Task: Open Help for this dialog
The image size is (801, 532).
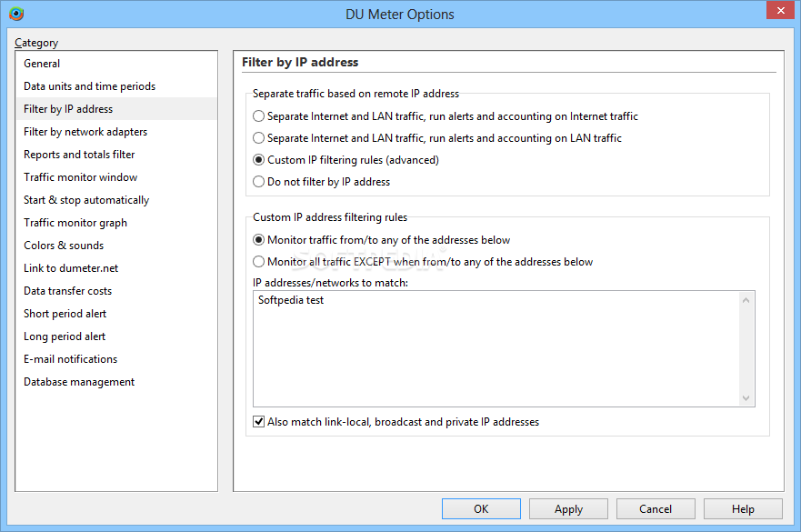Action: pos(743,509)
